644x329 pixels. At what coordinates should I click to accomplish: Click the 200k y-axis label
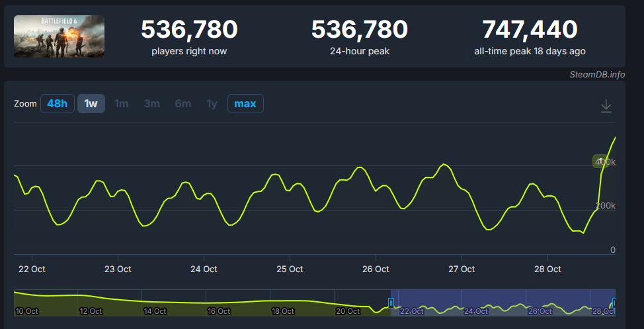pyautogui.click(x=606, y=206)
